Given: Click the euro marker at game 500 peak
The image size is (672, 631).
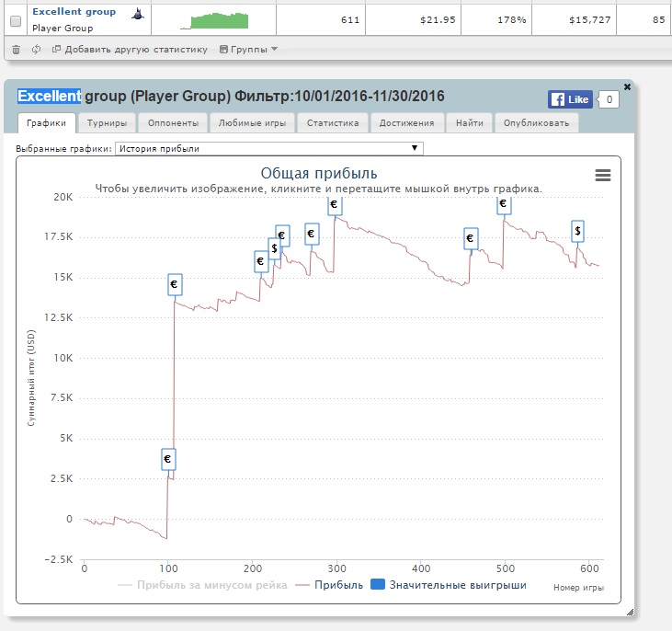Looking at the screenshot, I should (504, 204).
